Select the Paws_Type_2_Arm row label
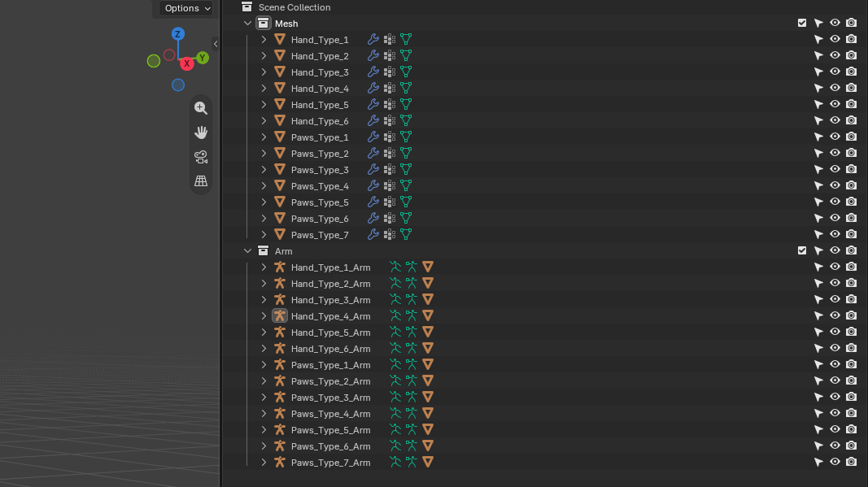The image size is (868, 487). (x=330, y=381)
